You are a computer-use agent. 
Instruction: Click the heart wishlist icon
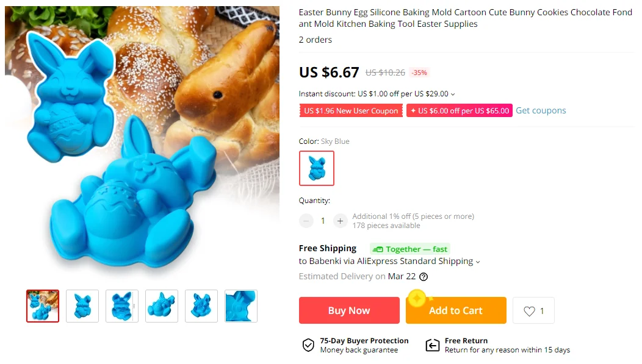[x=529, y=311]
